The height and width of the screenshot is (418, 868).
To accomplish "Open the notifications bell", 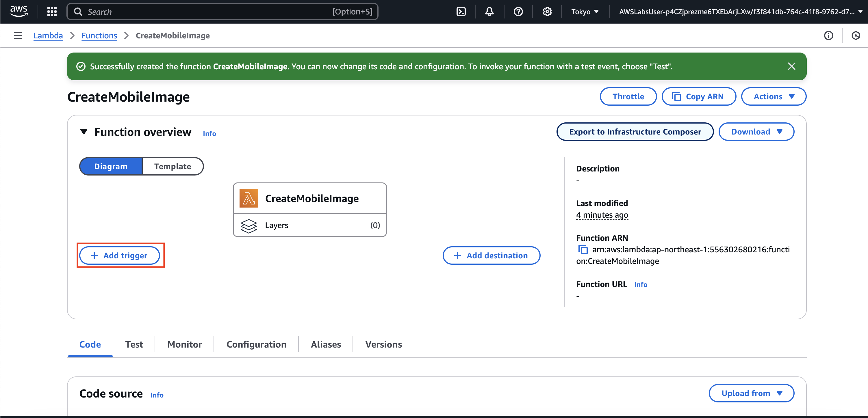I will tap(489, 12).
